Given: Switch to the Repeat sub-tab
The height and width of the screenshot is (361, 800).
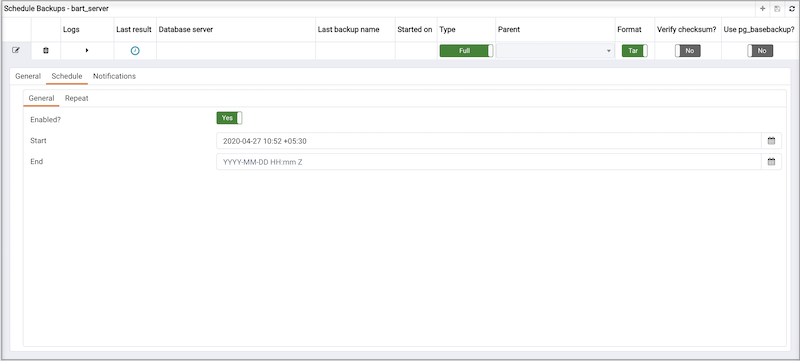Looking at the screenshot, I should tap(77, 98).
